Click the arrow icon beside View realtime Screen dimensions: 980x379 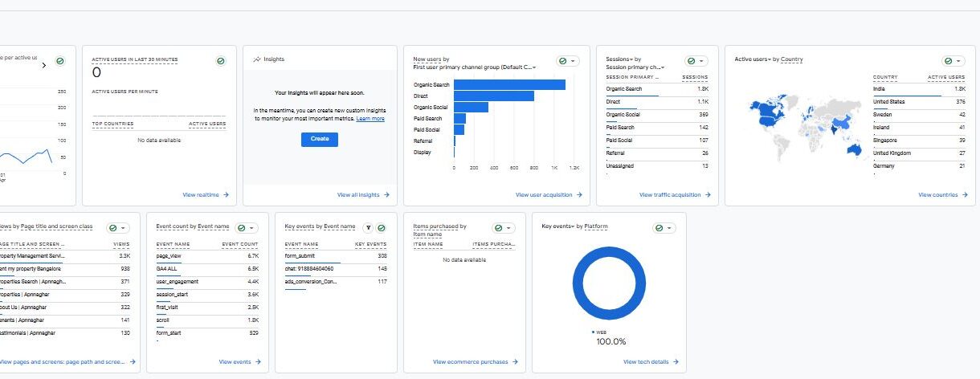226,195
